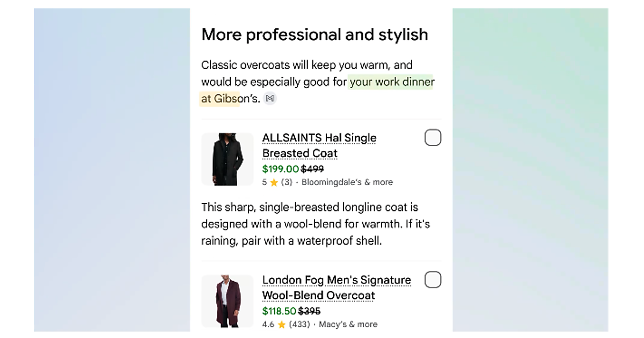
Task: Click the "More professional and stylish" heading
Action: [314, 35]
